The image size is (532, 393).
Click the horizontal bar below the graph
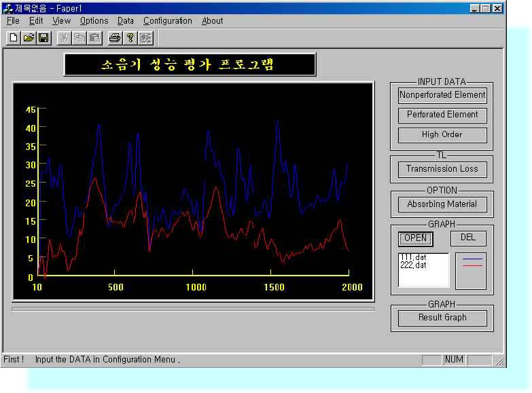192,309
